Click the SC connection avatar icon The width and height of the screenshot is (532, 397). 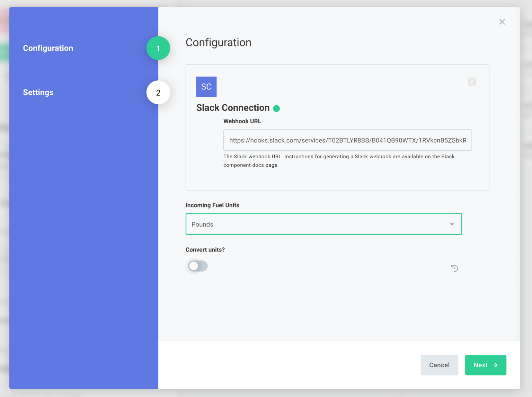pos(206,87)
